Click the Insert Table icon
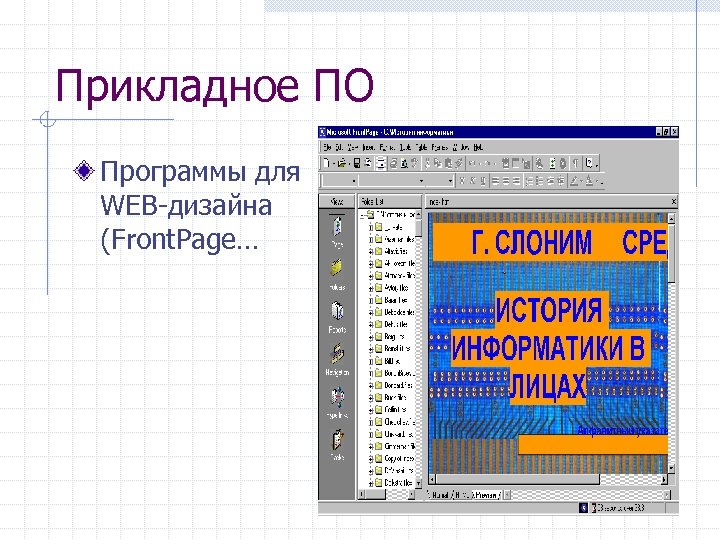Viewport: 720px width, 540px height. click(x=515, y=163)
